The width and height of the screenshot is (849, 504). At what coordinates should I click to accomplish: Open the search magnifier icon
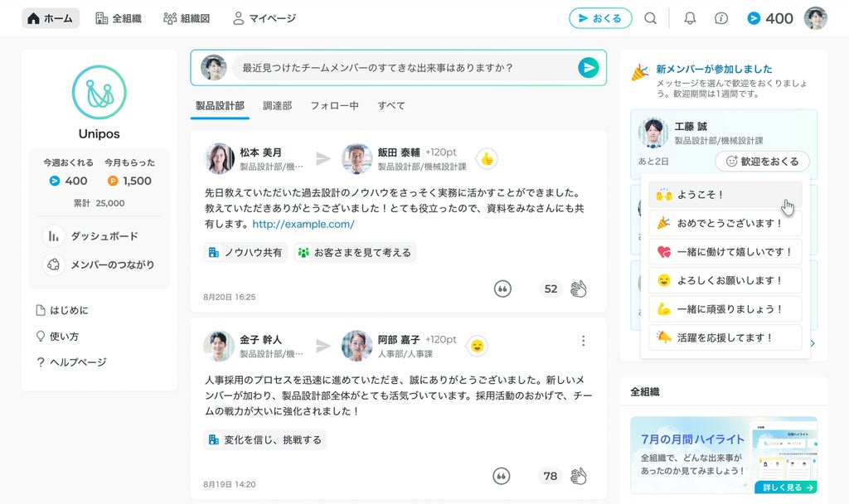pyautogui.click(x=650, y=18)
